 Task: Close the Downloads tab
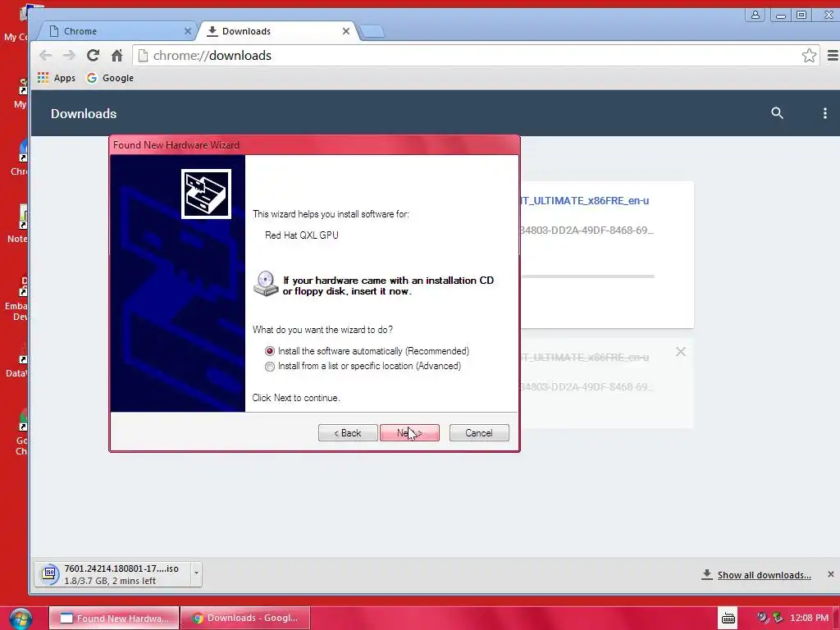tap(346, 31)
